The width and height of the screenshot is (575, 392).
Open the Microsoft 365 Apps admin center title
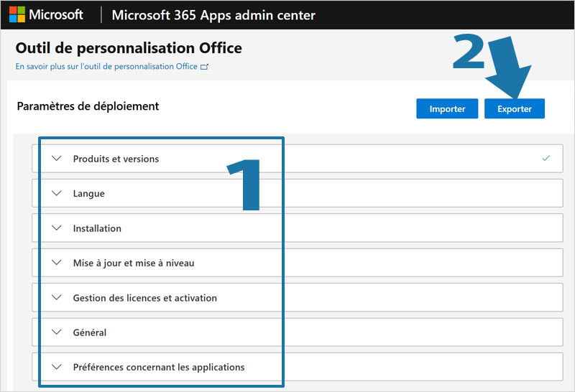point(213,15)
